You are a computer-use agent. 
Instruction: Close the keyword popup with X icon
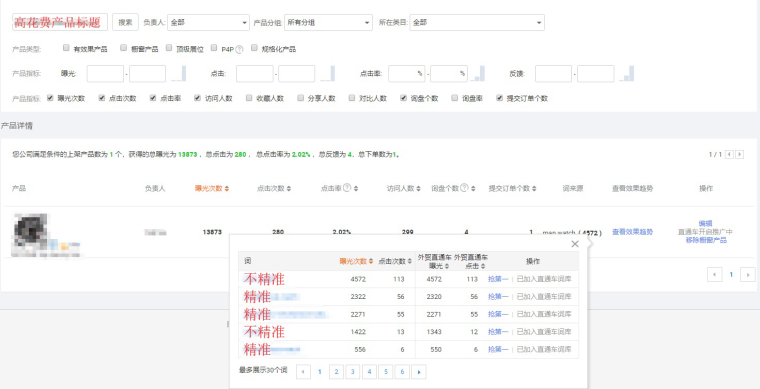[x=575, y=244]
